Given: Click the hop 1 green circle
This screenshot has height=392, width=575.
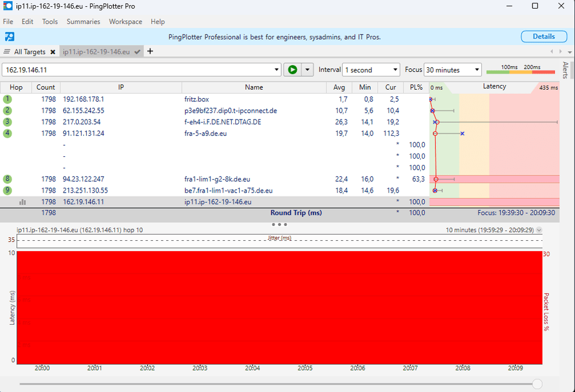Looking at the screenshot, I should click(7, 99).
